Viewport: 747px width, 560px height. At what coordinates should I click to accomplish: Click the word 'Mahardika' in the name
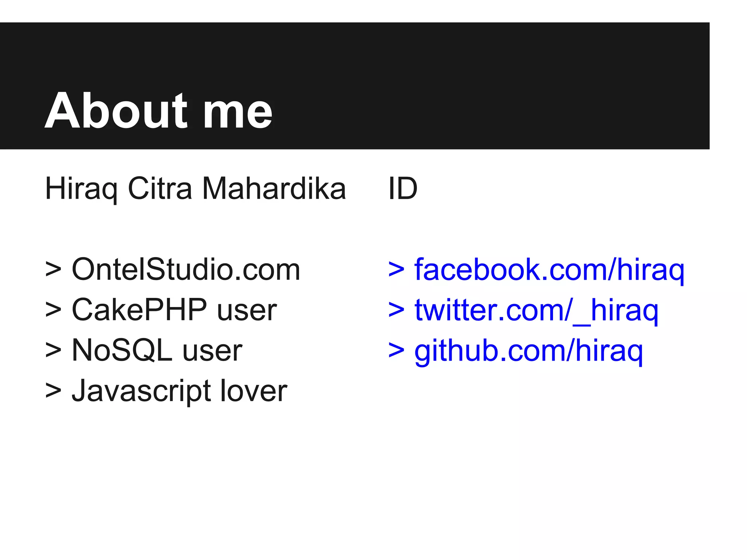274,189
